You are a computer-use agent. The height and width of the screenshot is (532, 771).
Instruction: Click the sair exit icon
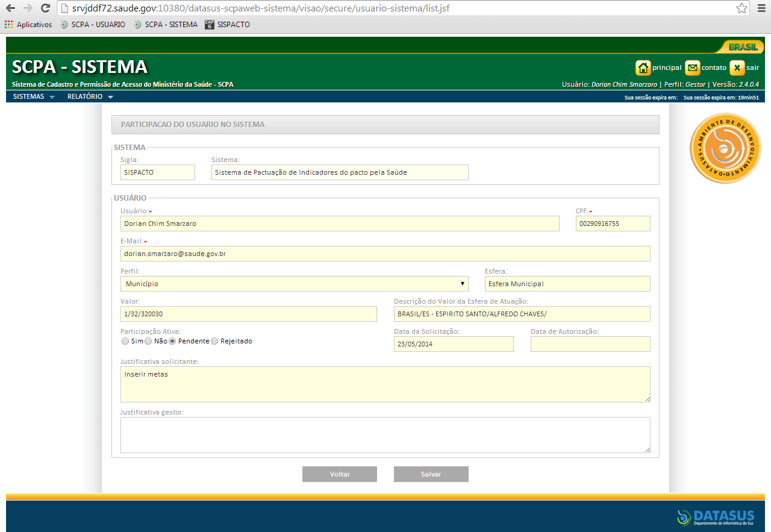(737, 67)
